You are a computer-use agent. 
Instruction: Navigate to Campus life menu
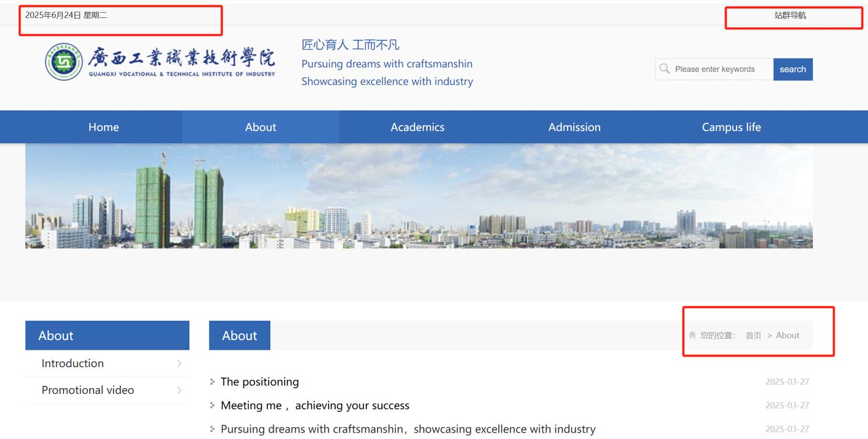(731, 127)
